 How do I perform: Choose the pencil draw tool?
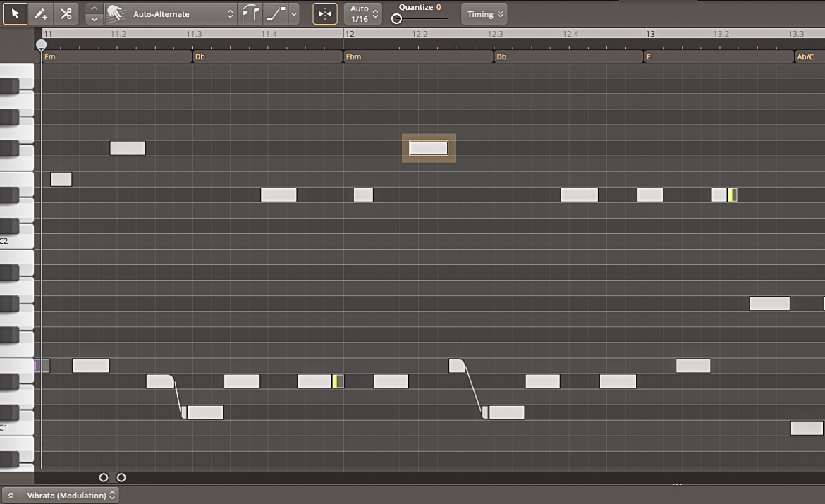[40, 13]
